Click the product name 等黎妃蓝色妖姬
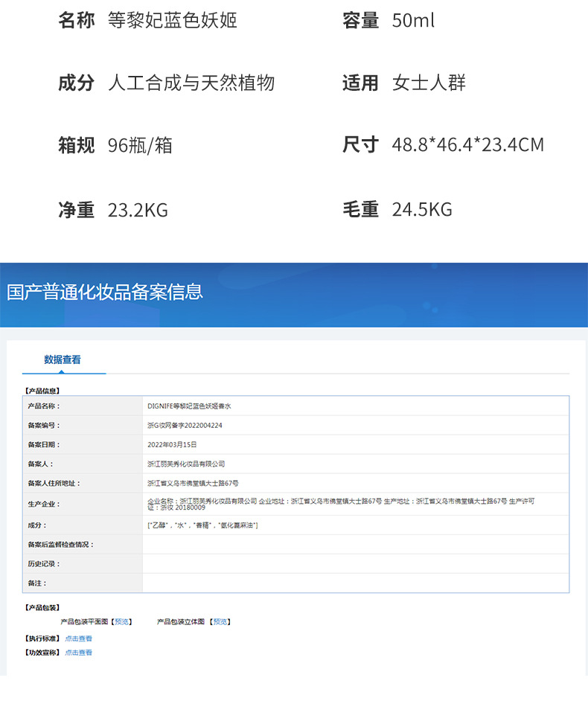 173,21
